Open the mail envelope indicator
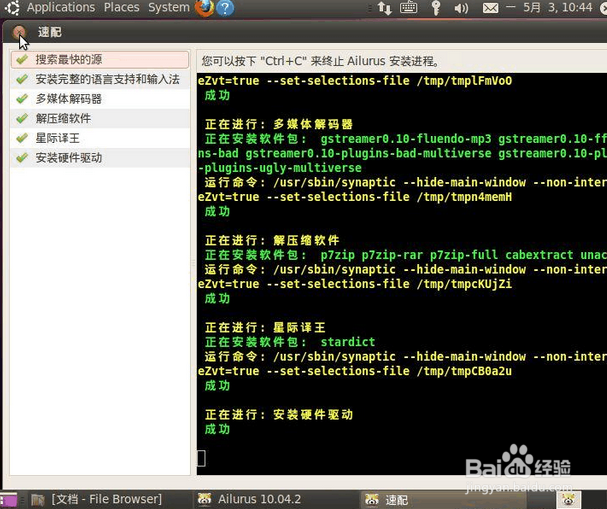Viewport: 607px width, 509px height. tap(490, 8)
